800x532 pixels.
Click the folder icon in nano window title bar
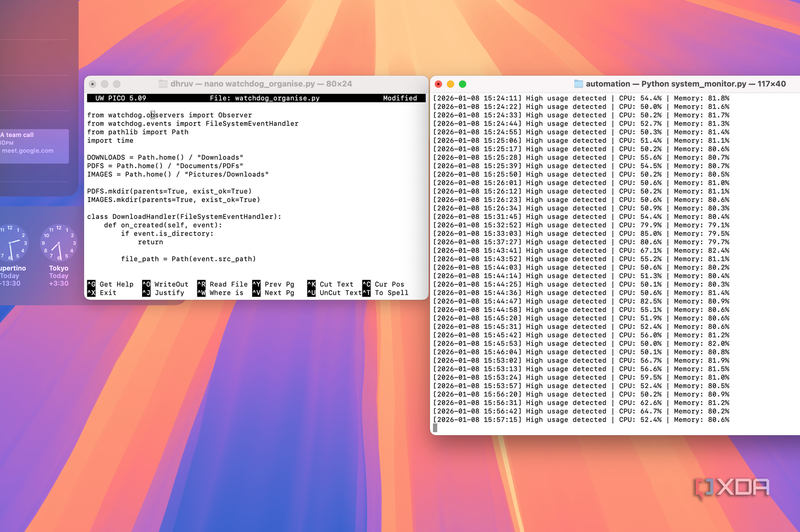click(163, 83)
